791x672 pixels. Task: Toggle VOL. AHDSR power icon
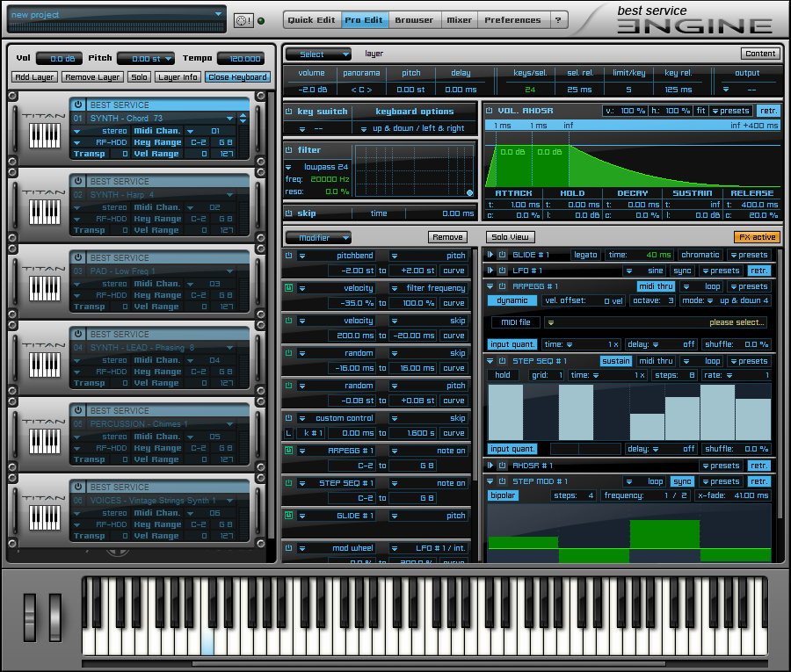click(490, 111)
